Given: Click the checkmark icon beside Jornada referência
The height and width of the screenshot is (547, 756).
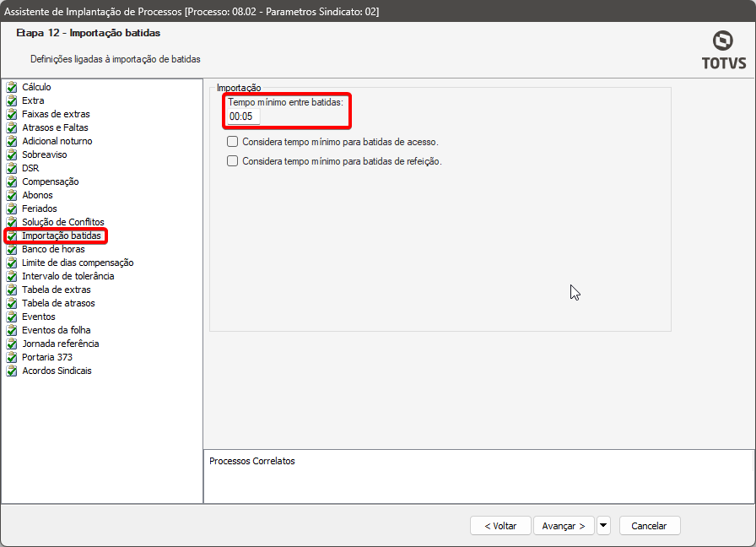Looking at the screenshot, I should click(12, 344).
